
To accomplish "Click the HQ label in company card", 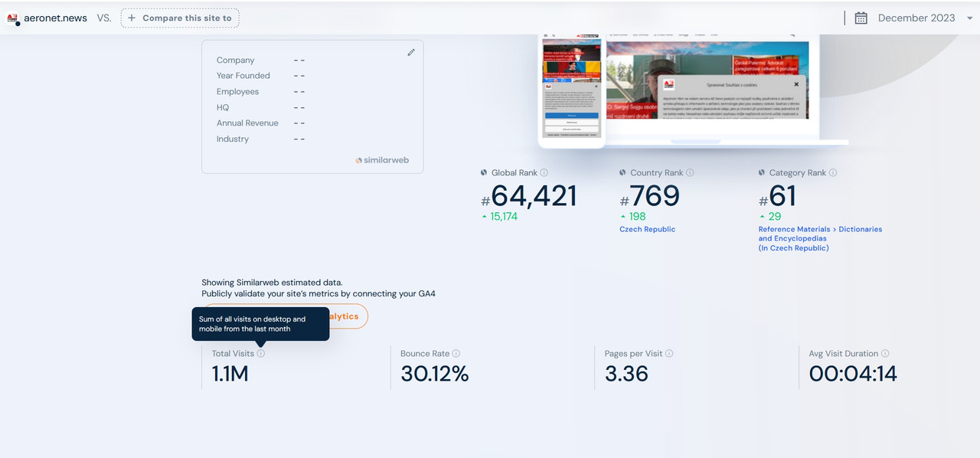I will [x=223, y=108].
